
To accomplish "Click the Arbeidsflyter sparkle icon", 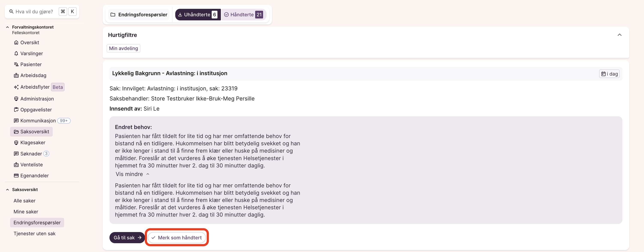I will click(16, 87).
